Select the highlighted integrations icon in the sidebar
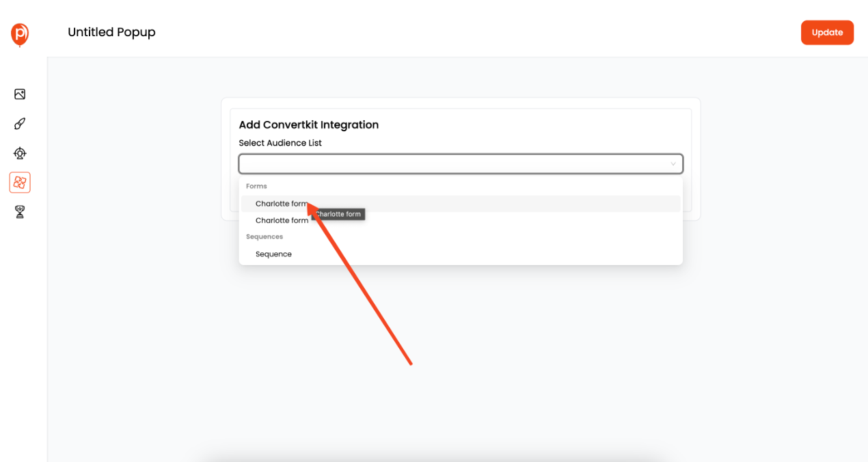Viewport: 868px width, 462px height. pos(20,182)
